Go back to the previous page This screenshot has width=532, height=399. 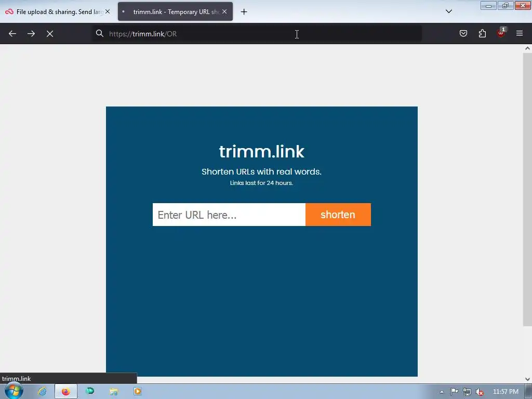pos(12,34)
